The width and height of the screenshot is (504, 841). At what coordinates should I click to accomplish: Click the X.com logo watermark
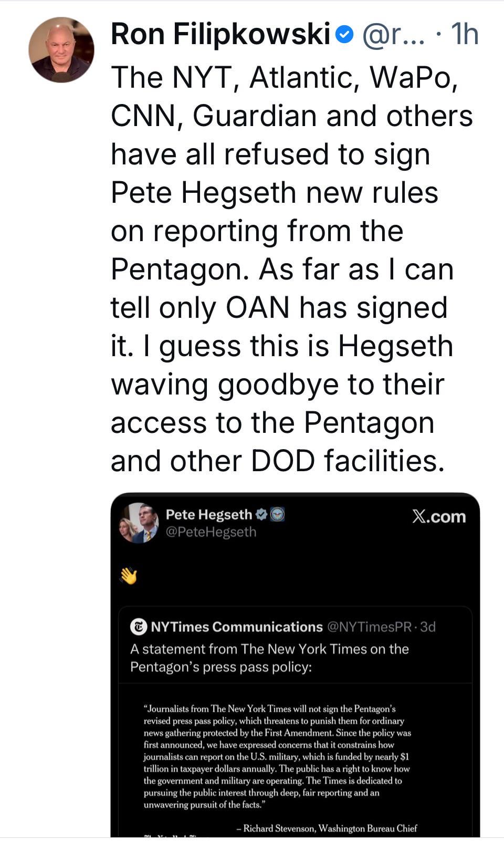point(439,516)
